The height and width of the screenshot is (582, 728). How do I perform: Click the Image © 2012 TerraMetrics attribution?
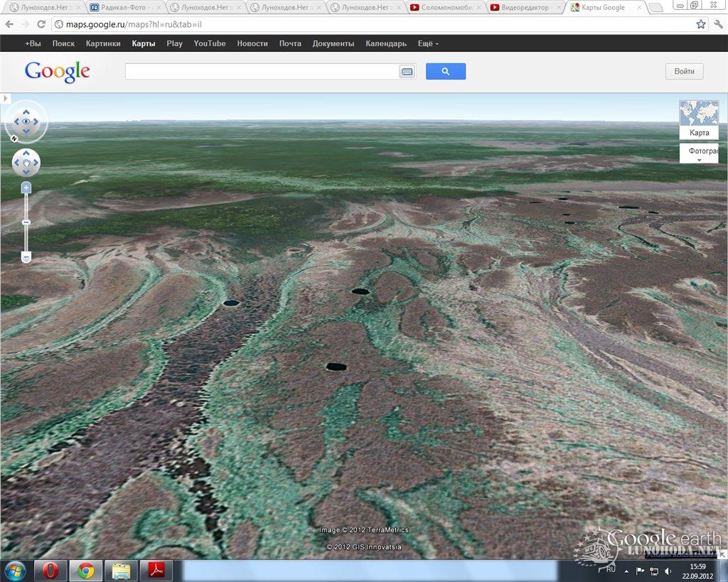(x=364, y=529)
